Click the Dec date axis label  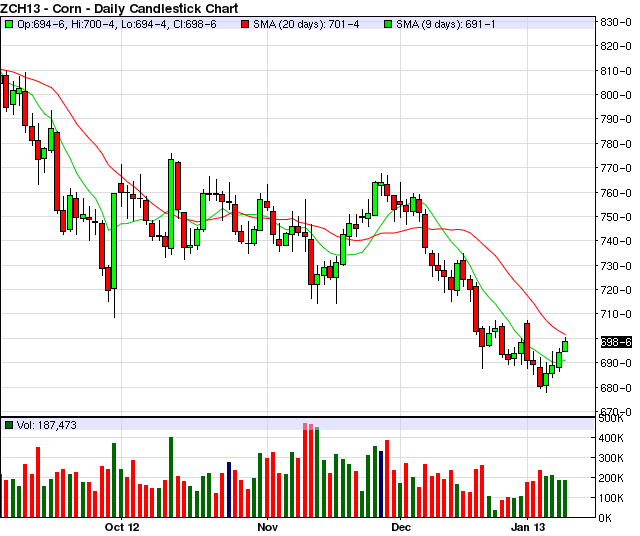401,527
